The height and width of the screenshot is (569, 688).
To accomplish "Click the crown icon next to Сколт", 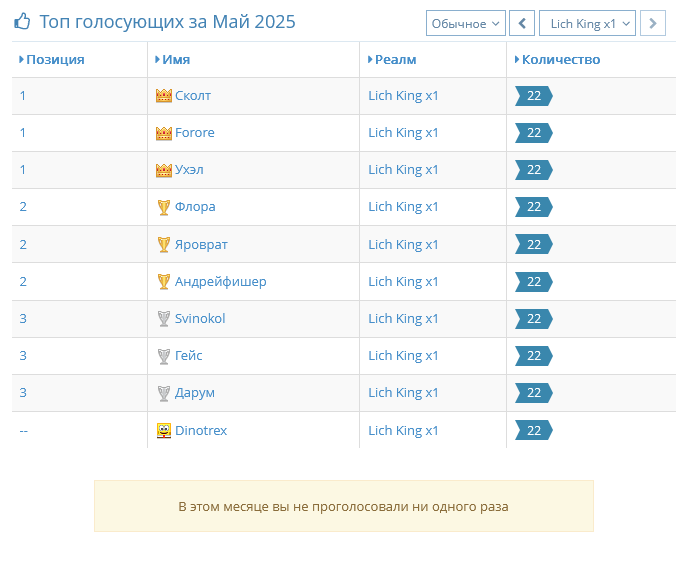I will click(x=164, y=96).
